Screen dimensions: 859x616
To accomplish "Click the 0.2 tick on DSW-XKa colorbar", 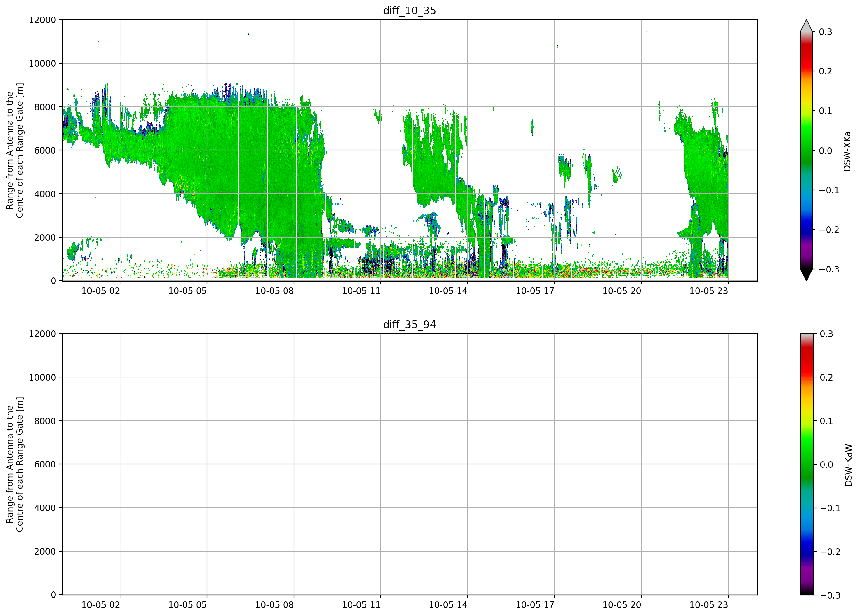I will [x=825, y=71].
